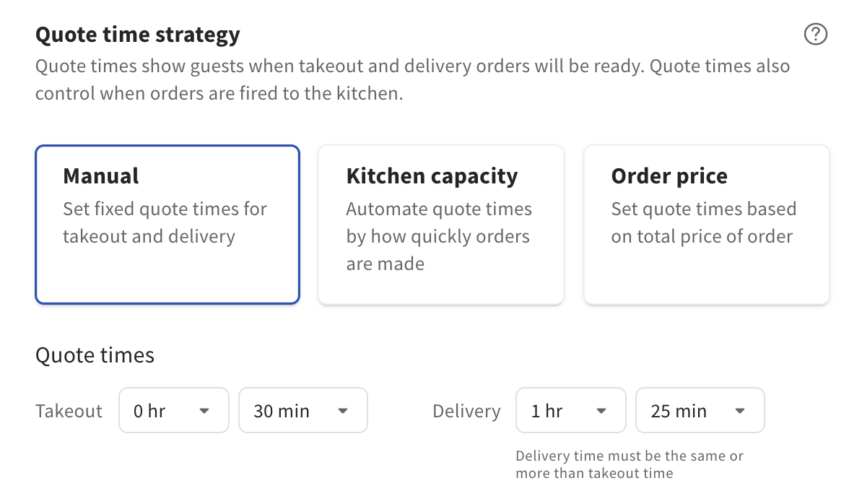Select the Order price strategy card
Image resolution: width=862 pixels, height=504 pixels.
pos(706,224)
